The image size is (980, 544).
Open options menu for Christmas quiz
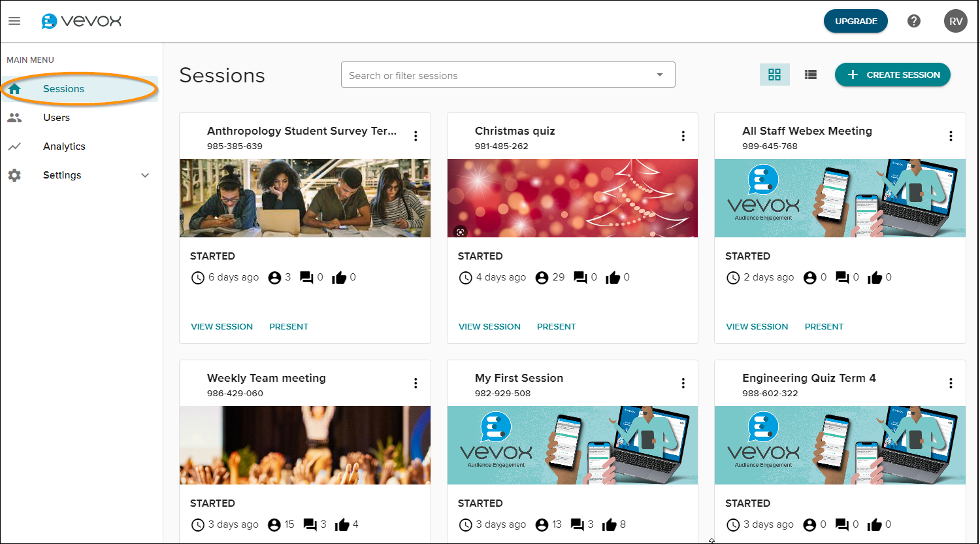(x=683, y=136)
